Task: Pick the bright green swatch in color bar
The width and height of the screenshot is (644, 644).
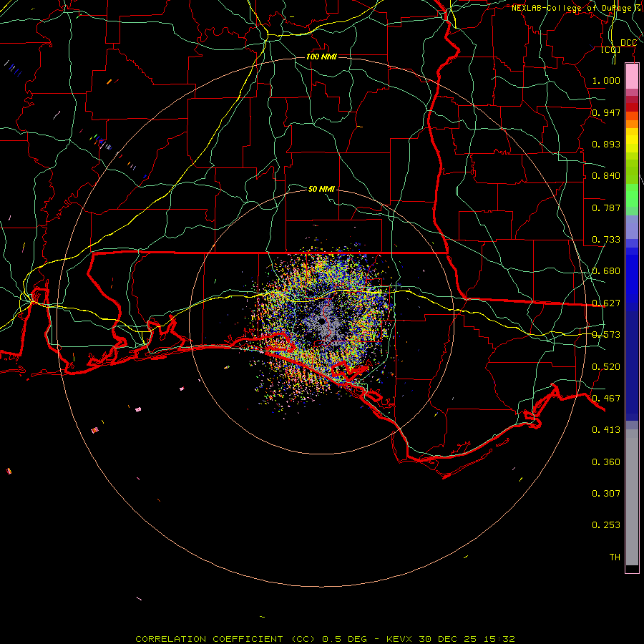Action: 632,195
